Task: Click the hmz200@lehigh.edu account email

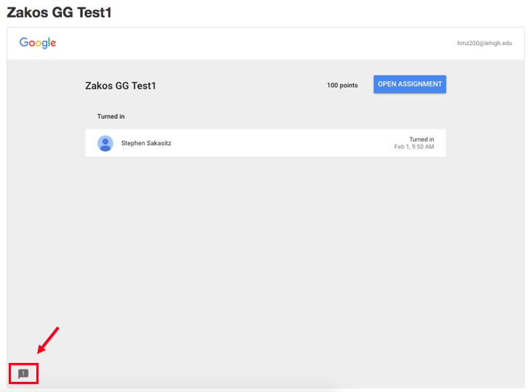Action: (x=485, y=44)
